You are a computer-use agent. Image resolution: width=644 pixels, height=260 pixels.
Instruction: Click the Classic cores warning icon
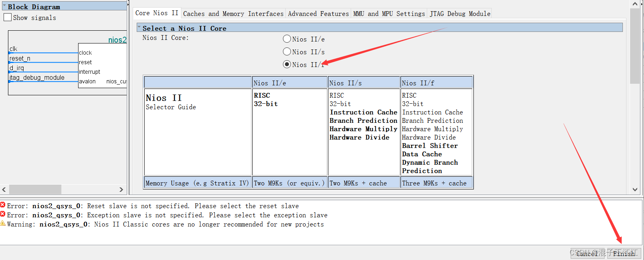click(x=3, y=223)
